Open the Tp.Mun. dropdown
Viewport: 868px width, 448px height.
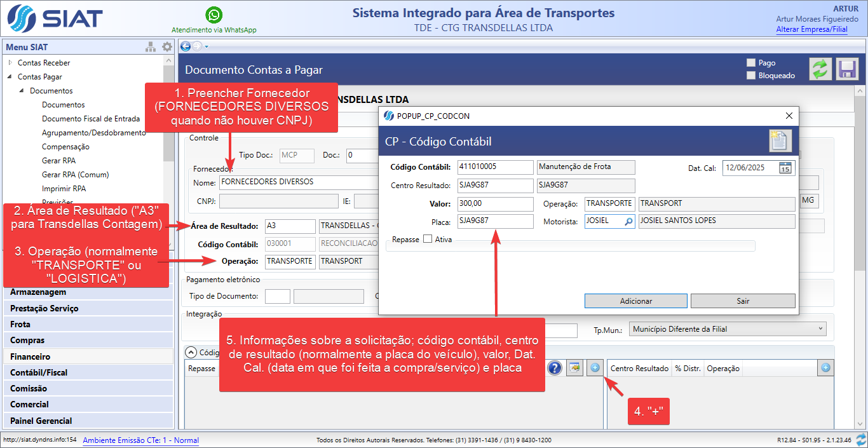(820, 329)
